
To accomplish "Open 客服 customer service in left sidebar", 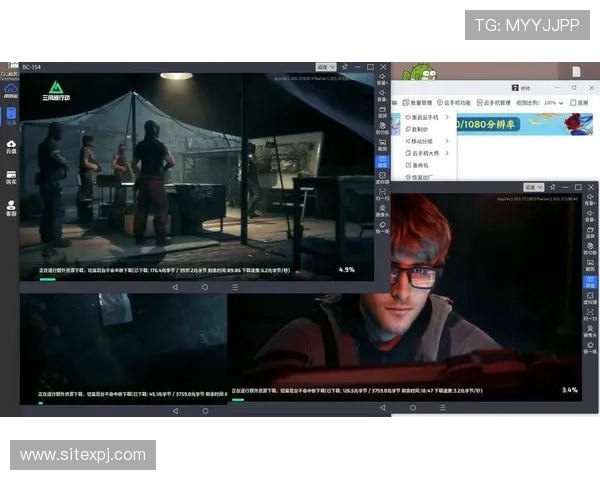I will tap(11, 209).
